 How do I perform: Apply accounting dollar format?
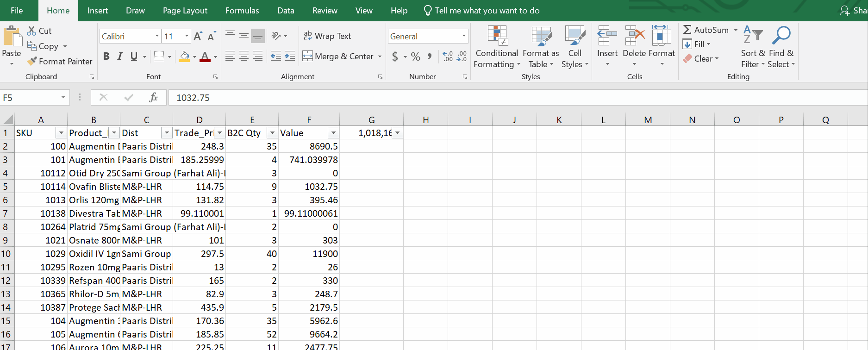[395, 56]
